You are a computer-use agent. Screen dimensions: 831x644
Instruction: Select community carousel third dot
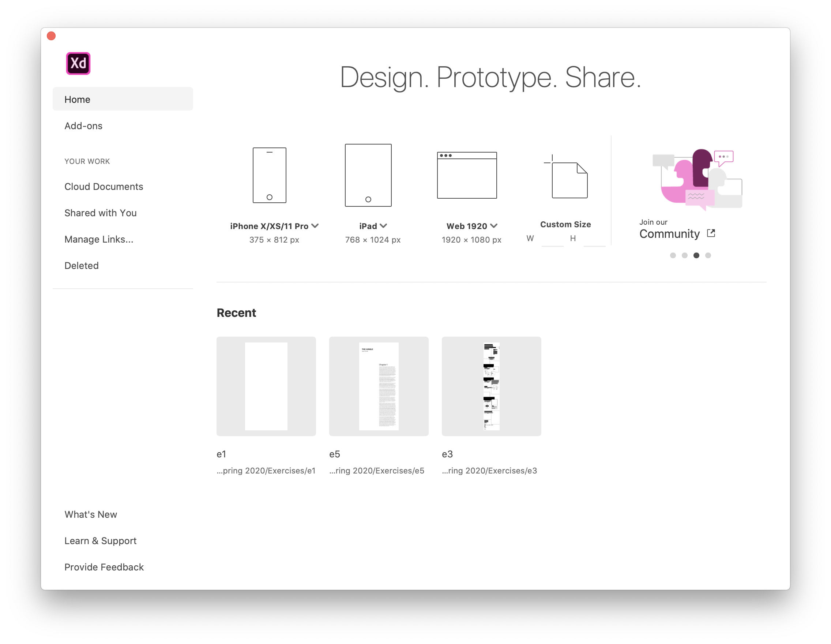[x=695, y=255]
